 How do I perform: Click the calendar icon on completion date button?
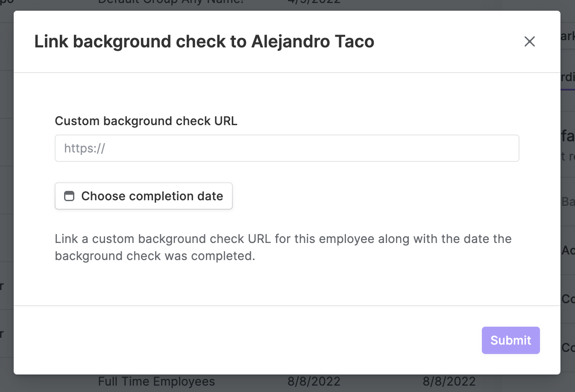click(69, 196)
